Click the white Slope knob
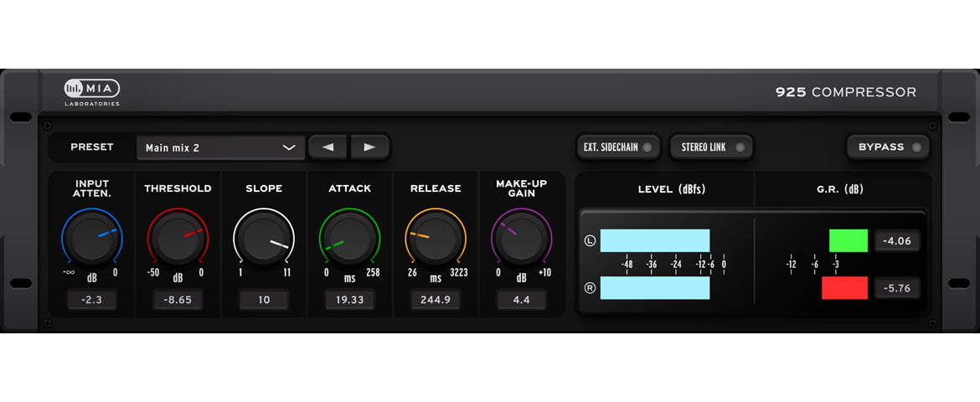The width and height of the screenshot is (980, 402). coord(264,238)
